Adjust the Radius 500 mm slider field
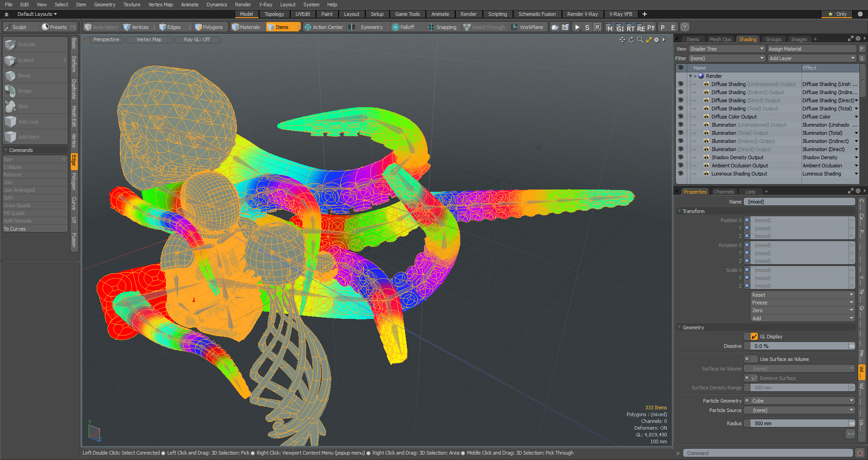The height and width of the screenshot is (460, 868). (802, 423)
